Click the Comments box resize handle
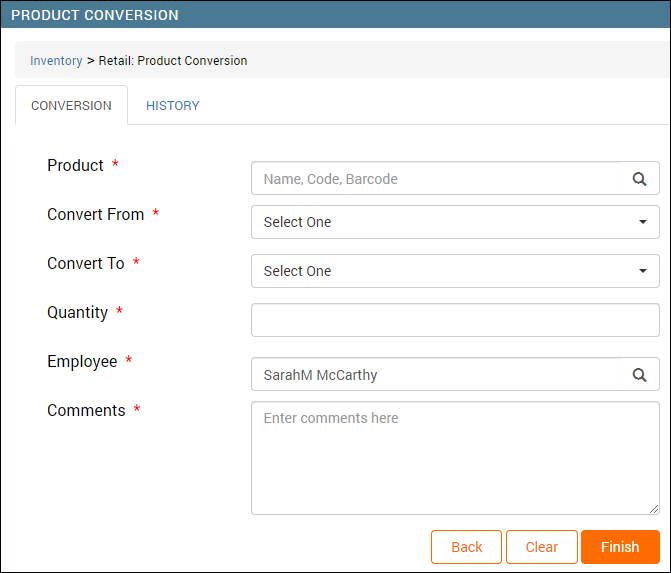This screenshot has width=671, height=573. [x=654, y=509]
